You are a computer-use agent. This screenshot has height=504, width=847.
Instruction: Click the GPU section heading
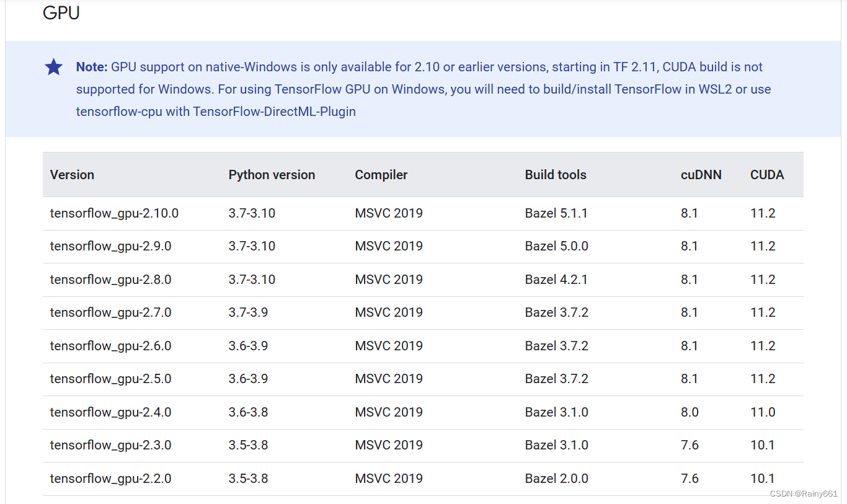tap(61, 13)
